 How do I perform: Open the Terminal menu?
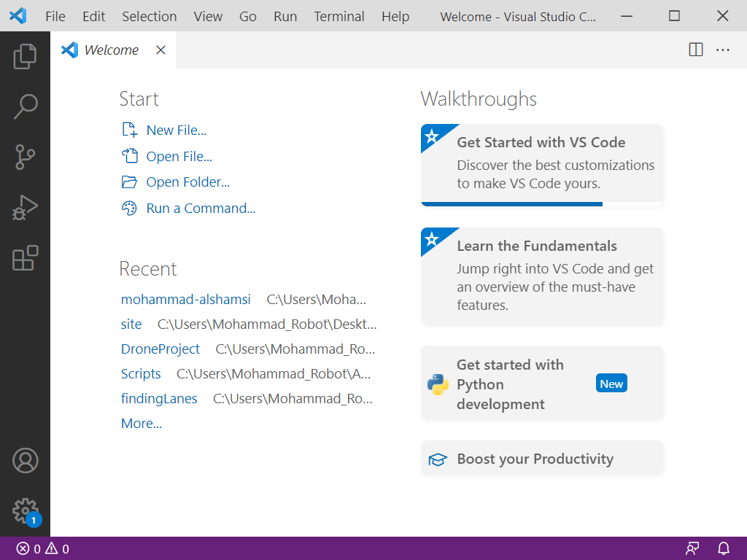coord(338,16)
